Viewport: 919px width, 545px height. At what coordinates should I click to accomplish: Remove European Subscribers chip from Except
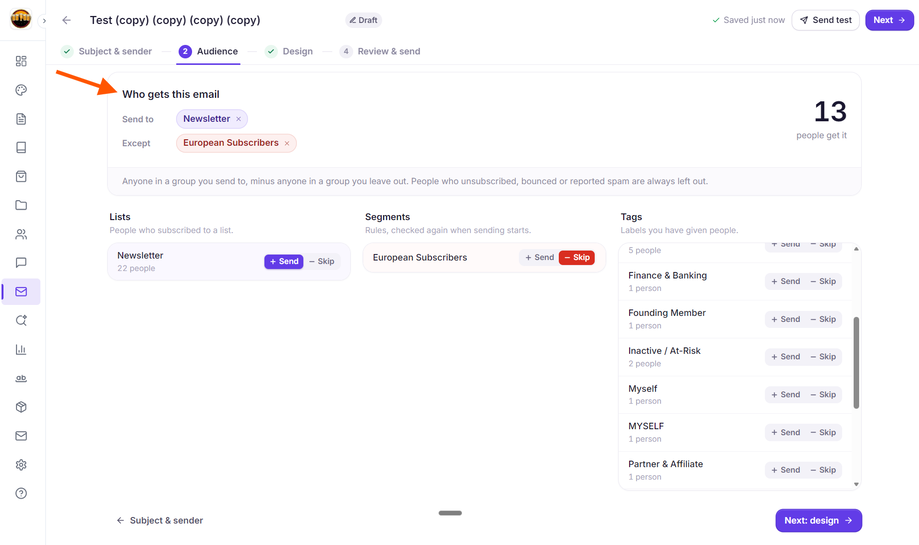tap(287, 143)
